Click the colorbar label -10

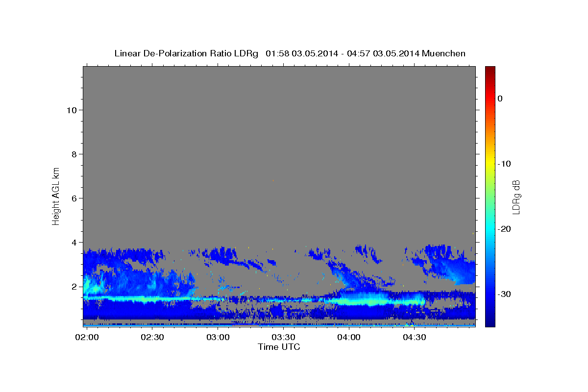(504, 164)
